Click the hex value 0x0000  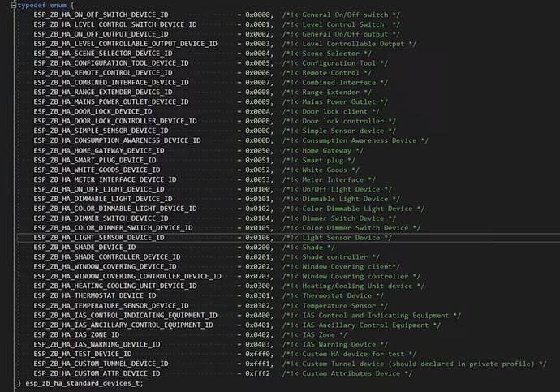pos(260,15)
